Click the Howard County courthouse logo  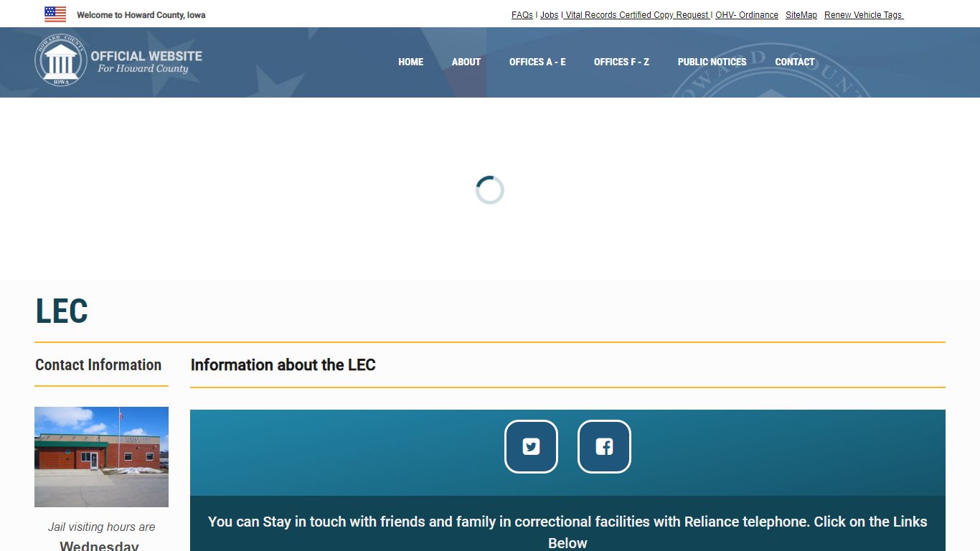60,62
